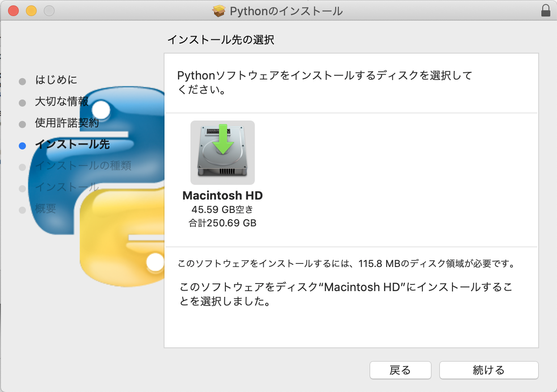Close the installer window with red button
Image resolution: width=557 pixels, height=392 pixels.
click(13, 11)
